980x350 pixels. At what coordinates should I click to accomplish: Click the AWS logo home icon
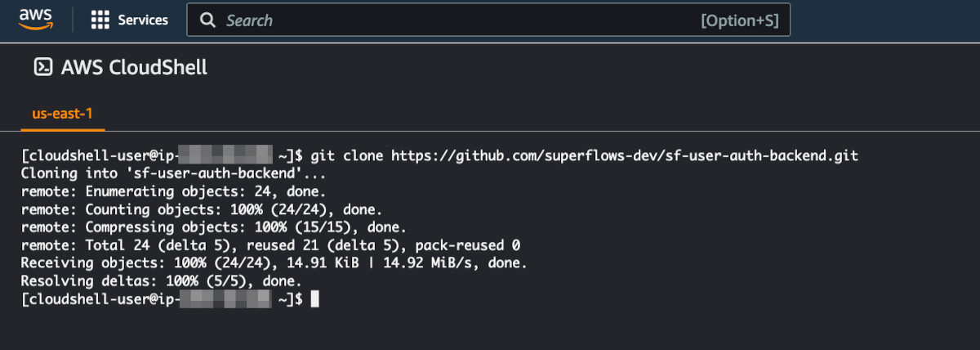pos(36,19)
